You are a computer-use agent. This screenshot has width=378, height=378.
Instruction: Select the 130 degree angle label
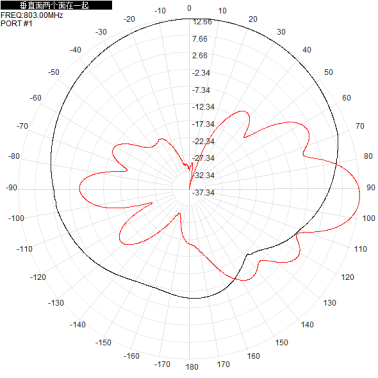pyautogui.click(x=330, y=303)
